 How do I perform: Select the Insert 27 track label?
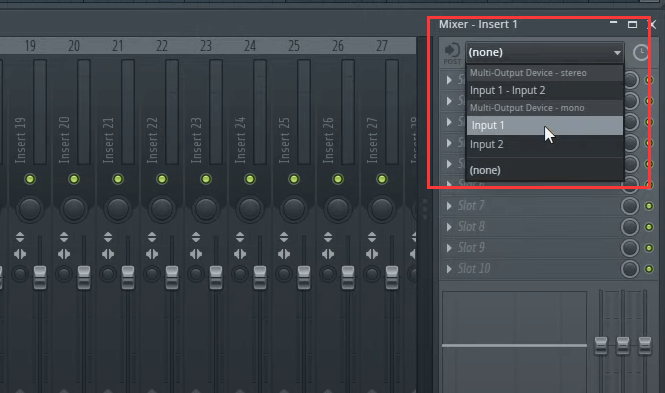click(x=372, y=140)
